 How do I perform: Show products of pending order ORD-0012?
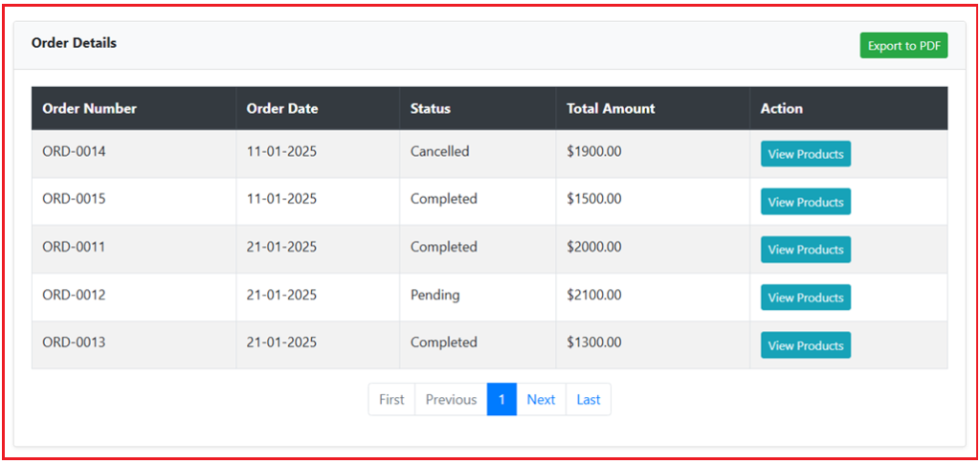click(805, 298)
